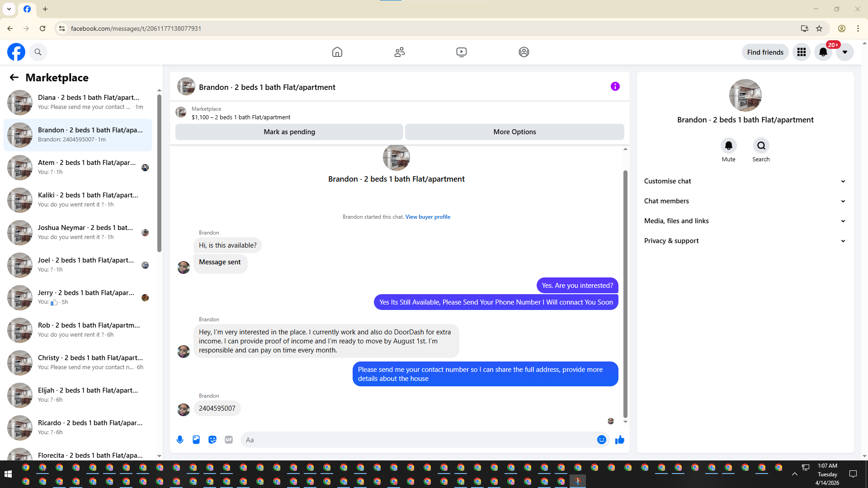Open View buyer profile link

point(428,217)
